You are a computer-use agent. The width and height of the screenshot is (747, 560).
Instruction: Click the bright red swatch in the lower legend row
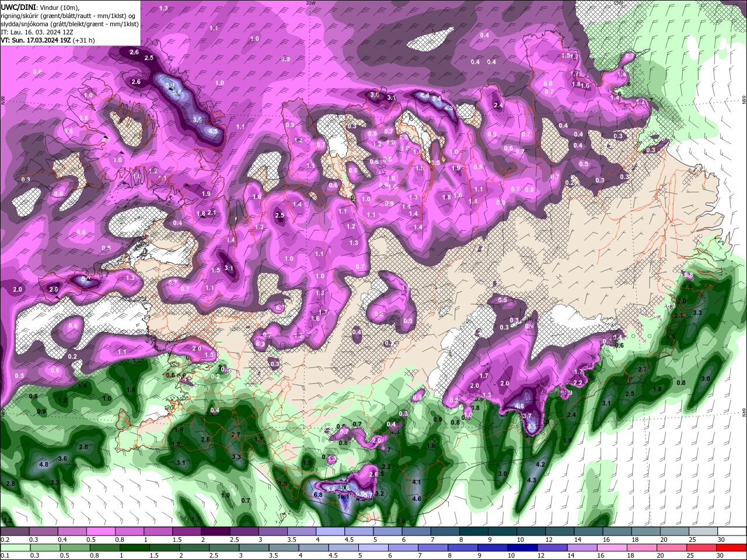[x=732, y=548]
